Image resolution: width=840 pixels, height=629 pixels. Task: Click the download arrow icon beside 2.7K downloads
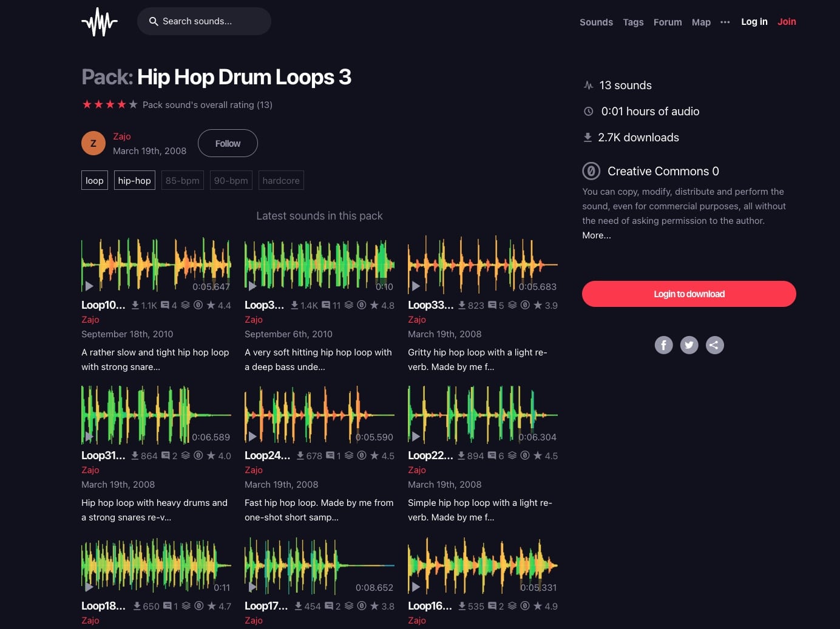(588, 137)
